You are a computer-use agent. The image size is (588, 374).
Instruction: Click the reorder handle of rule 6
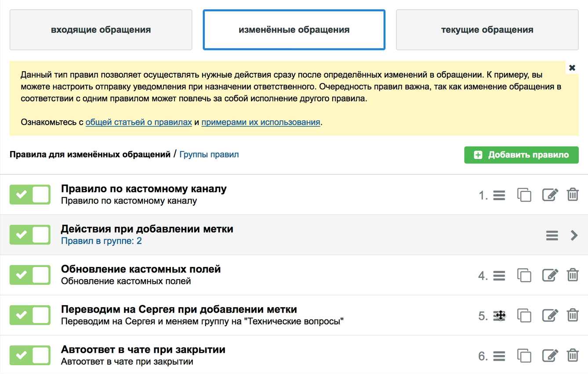pos(499,356)
